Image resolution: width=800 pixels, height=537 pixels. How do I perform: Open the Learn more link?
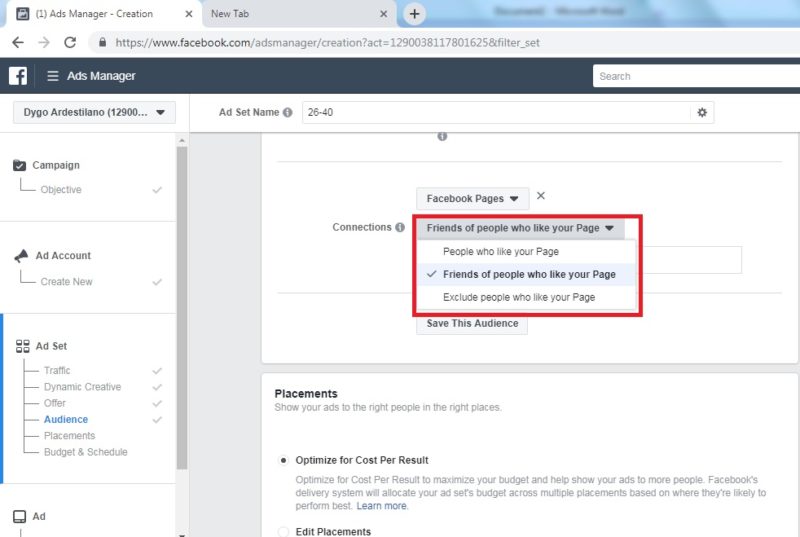382,506
